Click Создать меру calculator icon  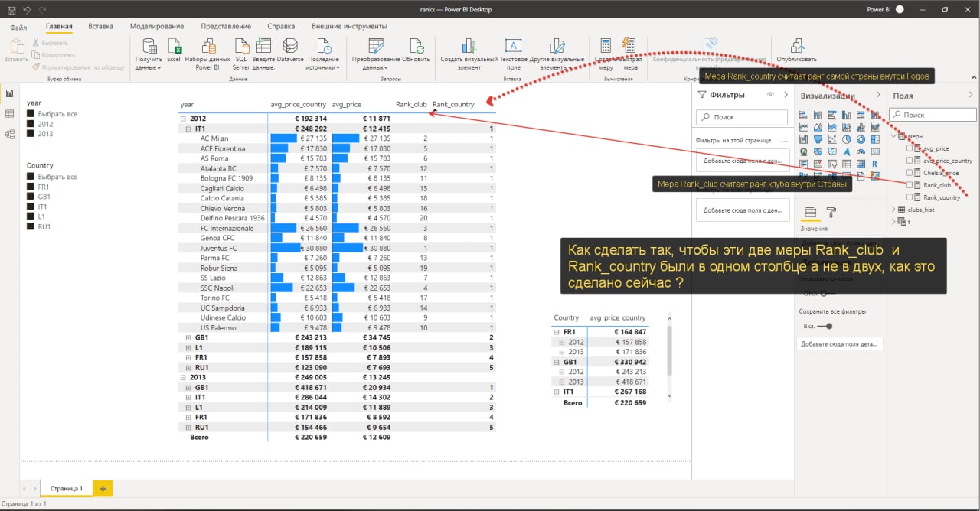pos(606,45)
